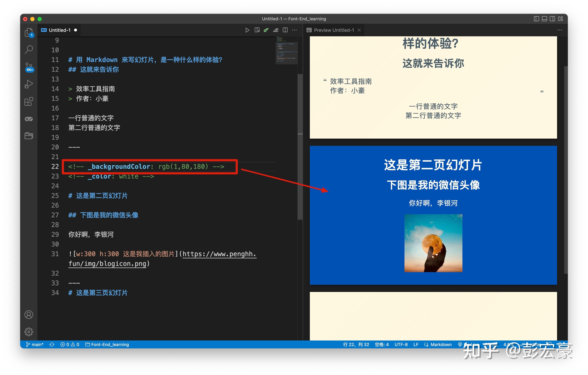The width and height of the screenshot is (588, 375).
Task: Split the editor with the split icon
Action: click(x=285, y=30)
